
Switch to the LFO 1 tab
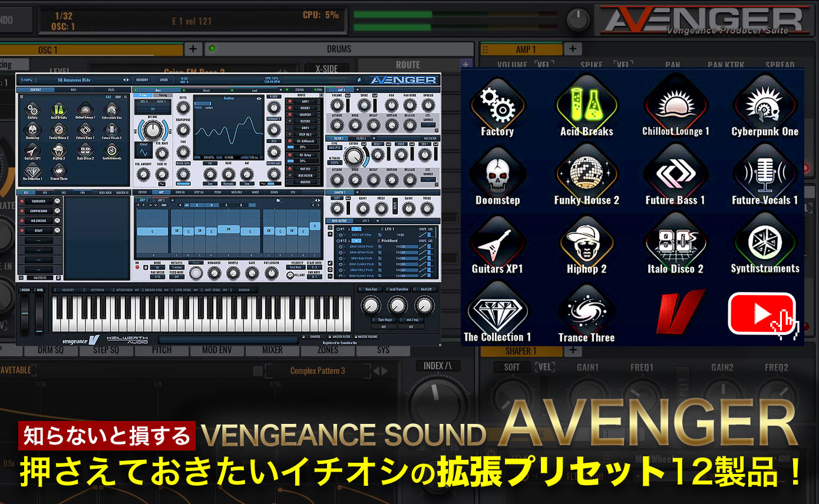pyautogui.click(x=365, y=221)
